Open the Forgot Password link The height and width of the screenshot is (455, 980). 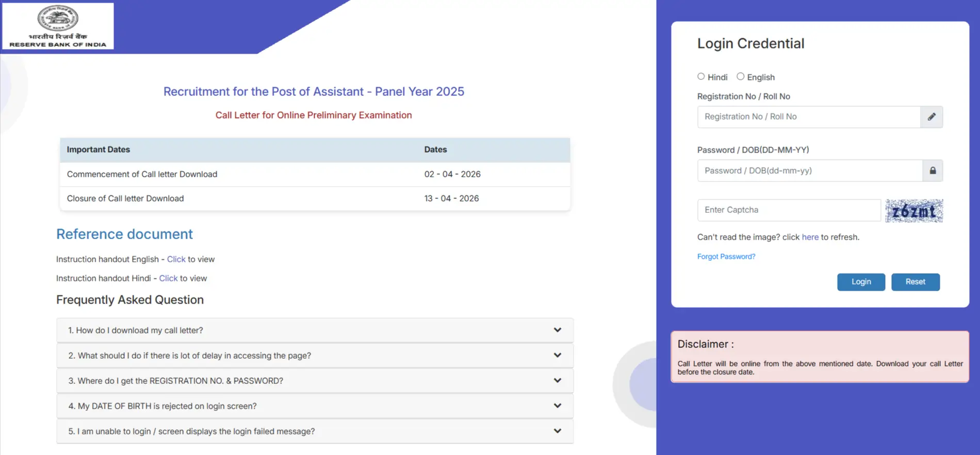[x=726, y=257]
